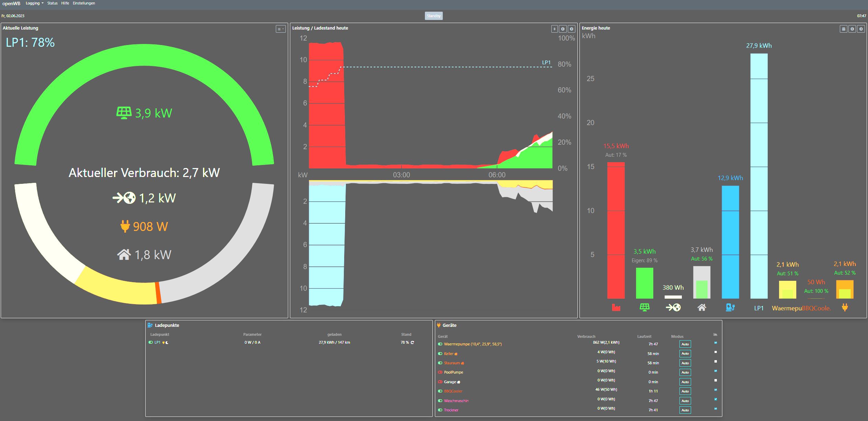The image size is (868, 421).
Task: Click the LP1 light blue energy bar
Action: 759,175
